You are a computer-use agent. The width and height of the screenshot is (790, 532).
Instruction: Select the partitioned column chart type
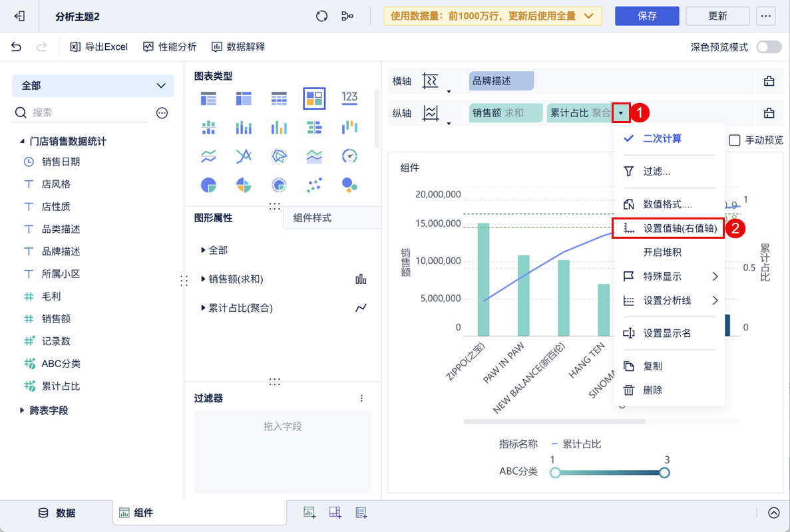(208, 127)
